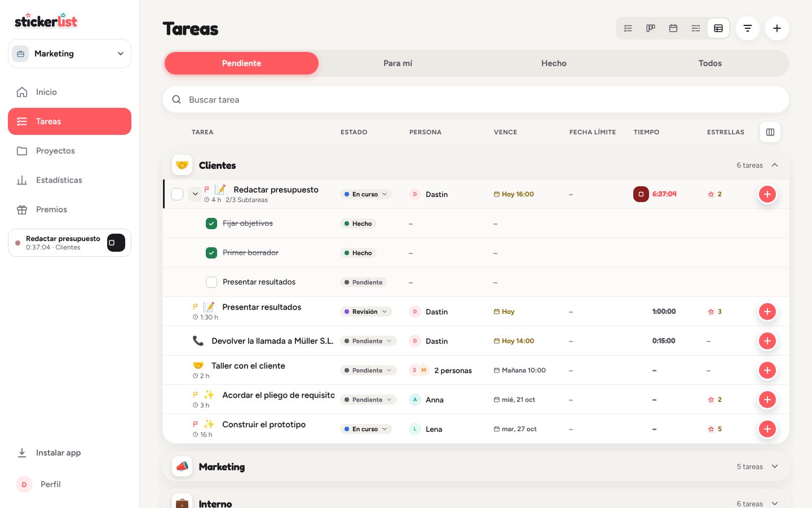
Task: Uncheck the Primer borrador subtask
Action: pos(211,253)
